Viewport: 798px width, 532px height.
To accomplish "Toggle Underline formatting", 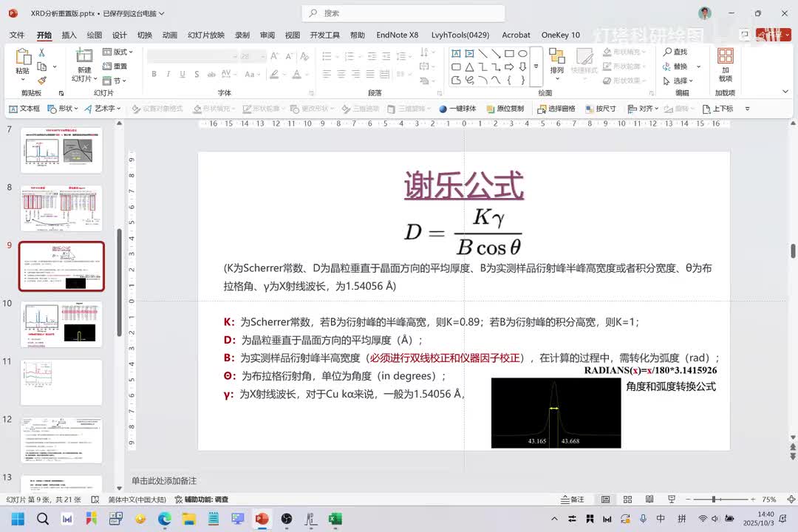I will point(183,75).
